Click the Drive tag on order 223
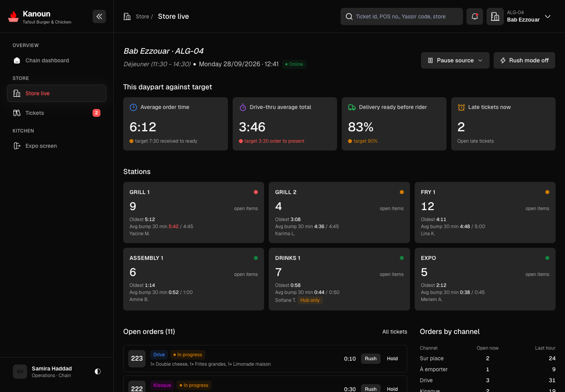The image size is (565, 392). [x=159, y=355]
